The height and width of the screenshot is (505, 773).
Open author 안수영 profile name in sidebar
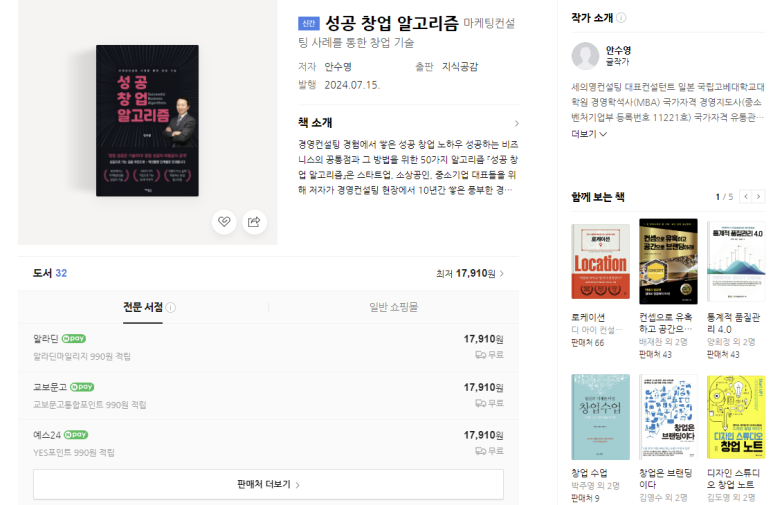618,50
